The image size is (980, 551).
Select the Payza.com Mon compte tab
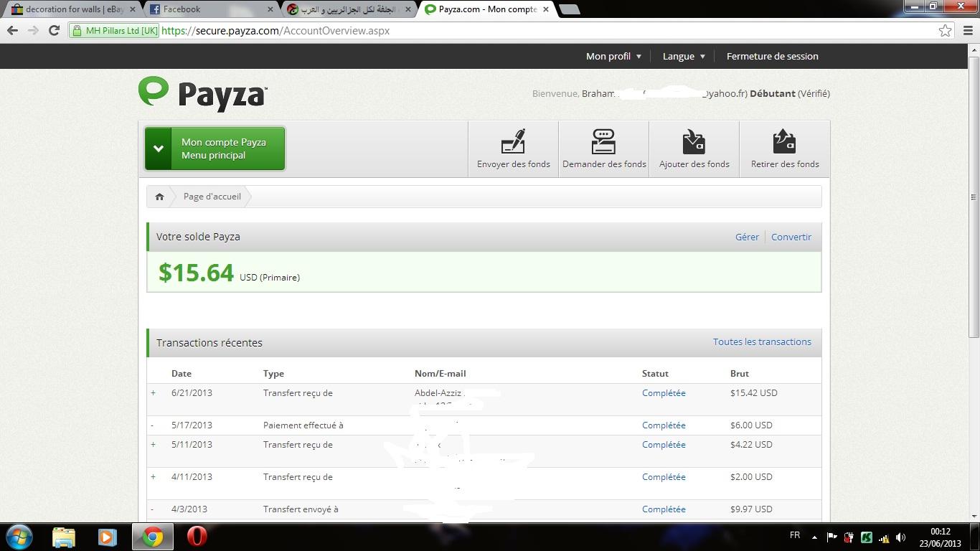(x=488, y=9)
